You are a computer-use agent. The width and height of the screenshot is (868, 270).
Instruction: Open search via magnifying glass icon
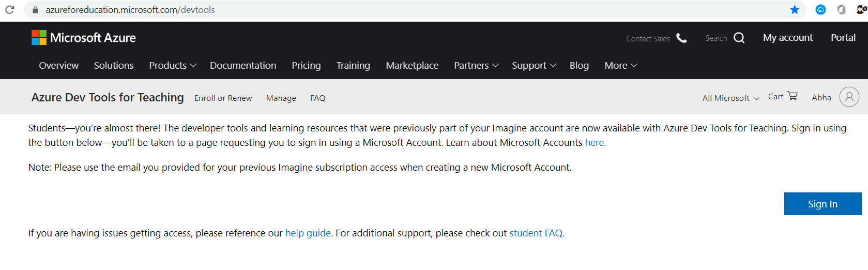pyautogui.click(x=739, y=38)
